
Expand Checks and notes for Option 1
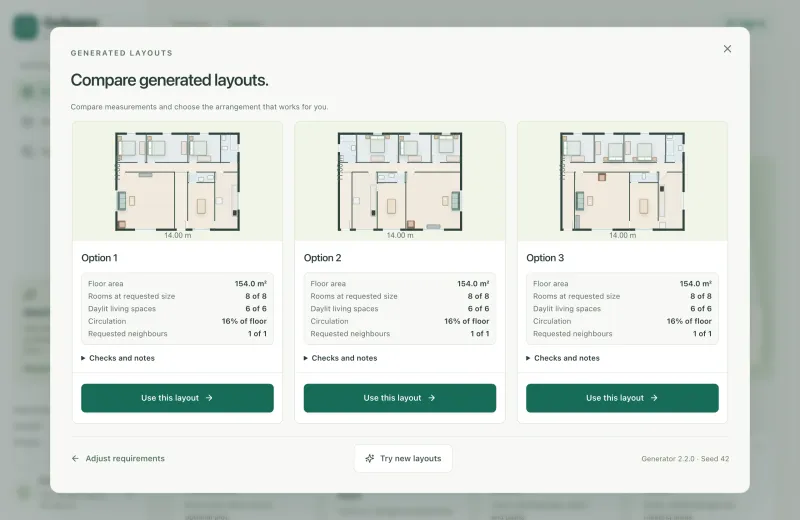tap(118, 358)
